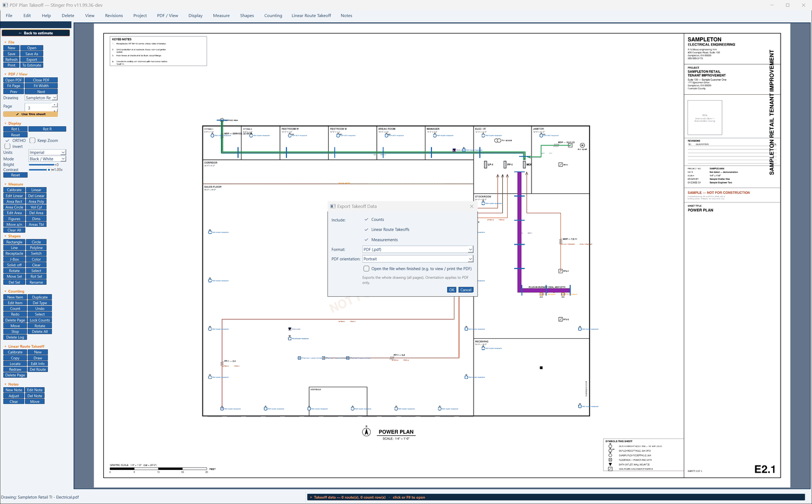Image resolution: width=812 pixels, height=504 pixels.
Task: Click the Fit Width button
Action: (41, 86)
